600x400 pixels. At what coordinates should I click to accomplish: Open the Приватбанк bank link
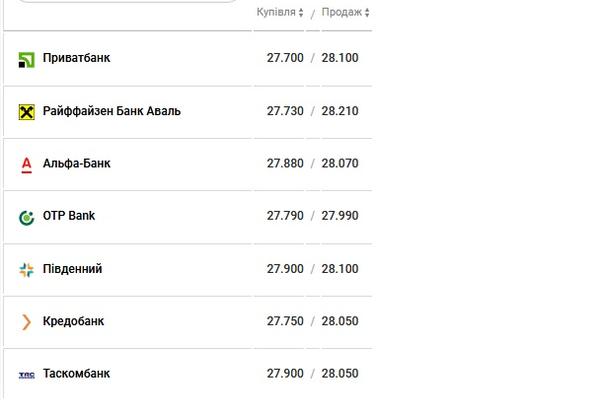(x=77, y=58)
